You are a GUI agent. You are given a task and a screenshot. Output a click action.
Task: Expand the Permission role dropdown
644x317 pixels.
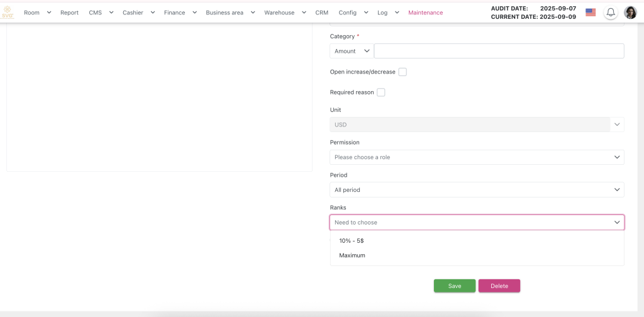click(477, 157)
